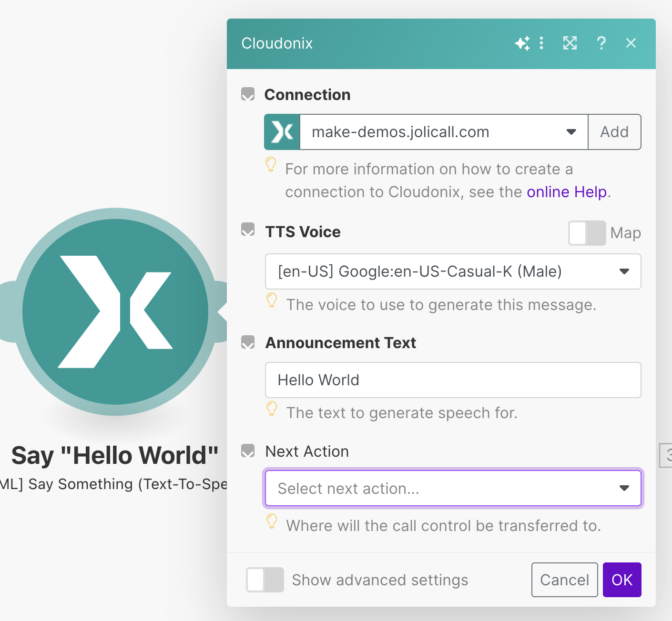Open the make-demos.jolicall.com connection dropdown

(443, 132)
